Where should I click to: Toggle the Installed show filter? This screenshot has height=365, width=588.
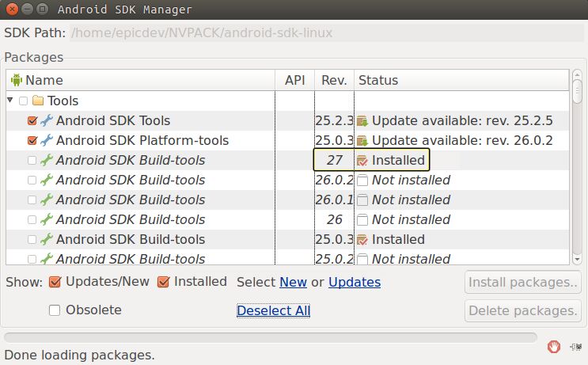click(x=164, y=282)
